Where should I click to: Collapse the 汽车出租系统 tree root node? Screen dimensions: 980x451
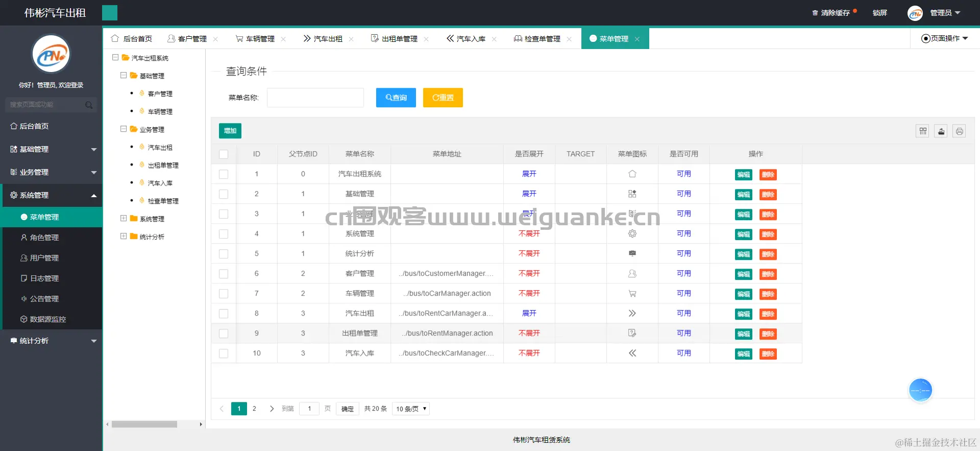(115, 58)
